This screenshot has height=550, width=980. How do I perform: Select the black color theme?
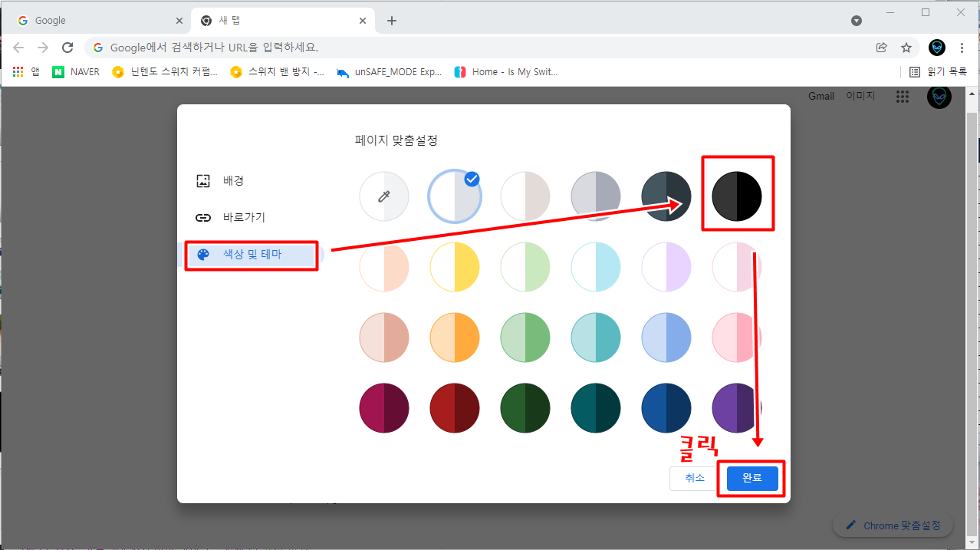pos(737,196)
